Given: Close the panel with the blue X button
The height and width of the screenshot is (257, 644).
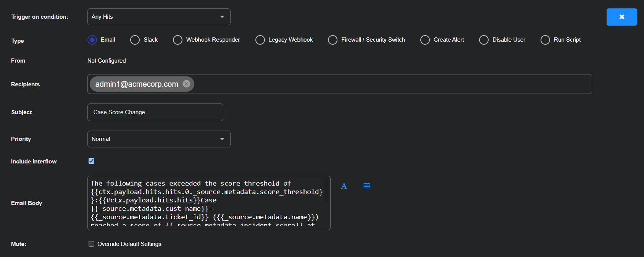Looking at the screenshot, I should point(621,17).
